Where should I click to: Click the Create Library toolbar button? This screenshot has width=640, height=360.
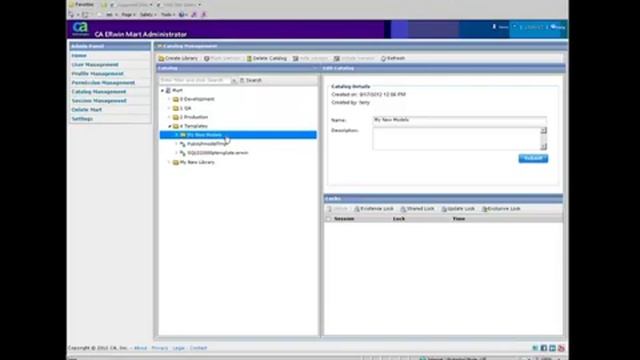click(178, 58)
